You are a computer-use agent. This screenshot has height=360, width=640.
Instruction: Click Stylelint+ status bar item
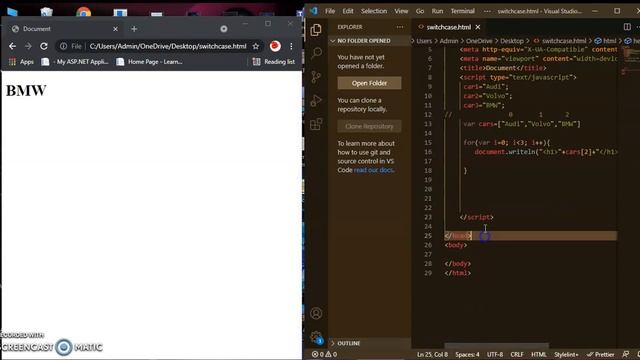(x=566, y=354)
